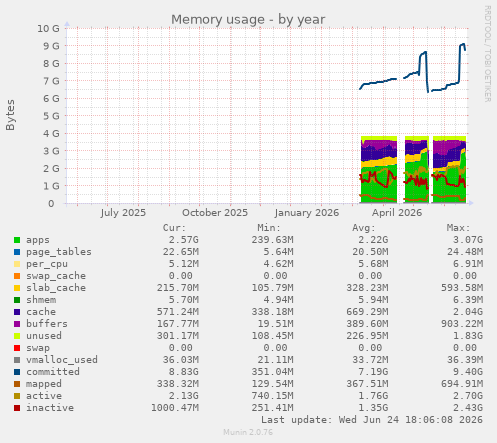Click unused current value 301.17M
The width and height of the screenshot is (497, 443).
(x=178, y=336)
